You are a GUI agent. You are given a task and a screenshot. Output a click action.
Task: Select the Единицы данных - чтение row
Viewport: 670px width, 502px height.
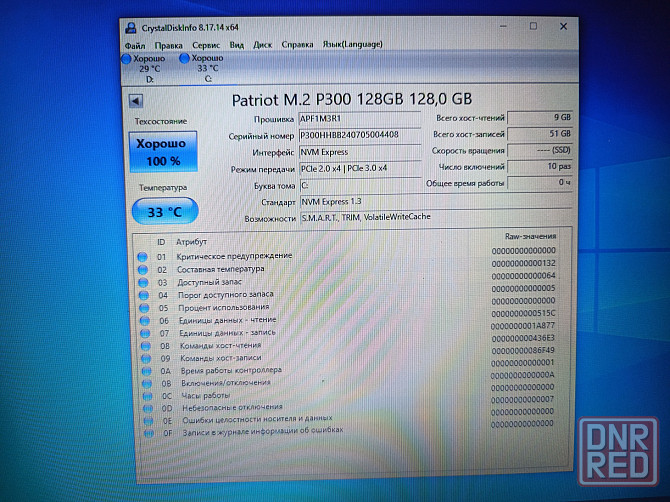[x=349, y=317]
